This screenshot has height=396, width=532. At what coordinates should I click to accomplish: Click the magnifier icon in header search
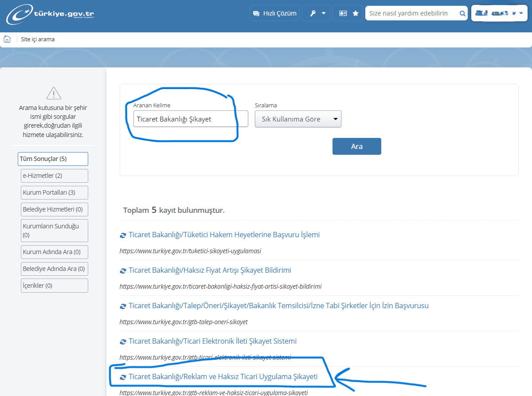coord(462,13)
